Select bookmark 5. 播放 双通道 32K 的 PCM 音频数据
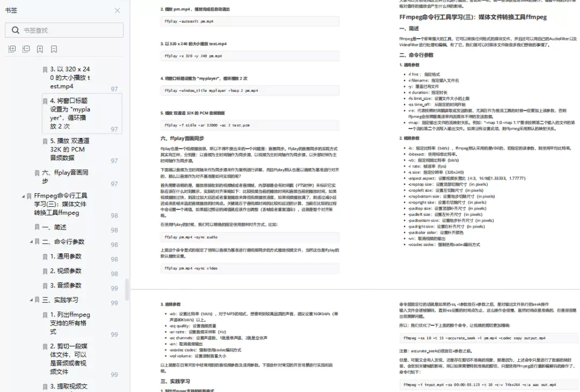580x392 pixels. point(69,149)
